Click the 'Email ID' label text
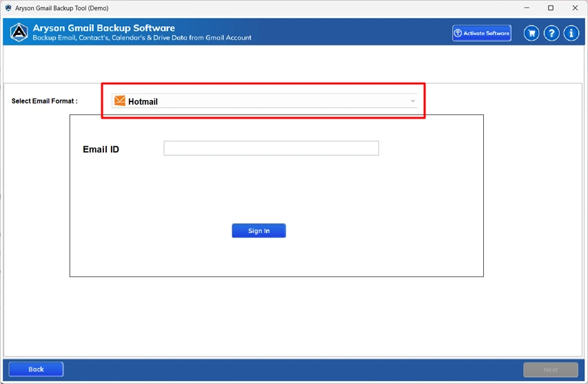588x384 pixels. point(101,149)
